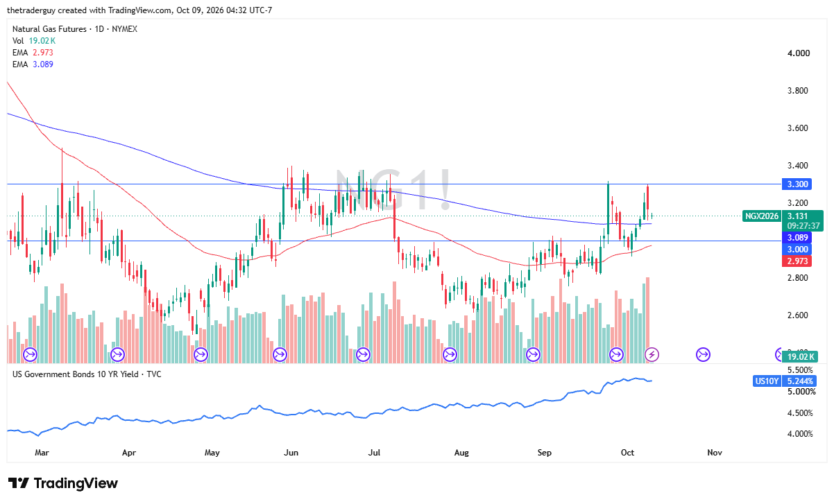834x504 pixels.
Task: Click the rollover marker in late July
Action: pos(450,355)
